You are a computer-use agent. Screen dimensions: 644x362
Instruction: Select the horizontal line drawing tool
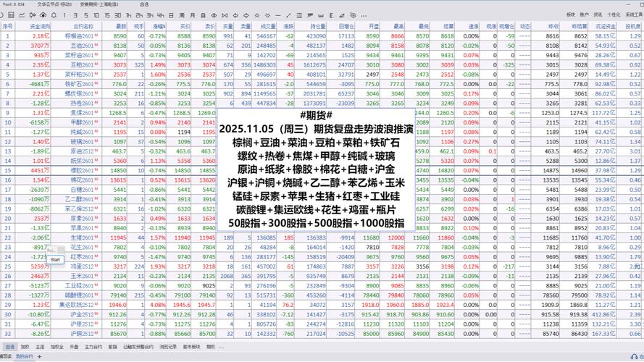278,15
